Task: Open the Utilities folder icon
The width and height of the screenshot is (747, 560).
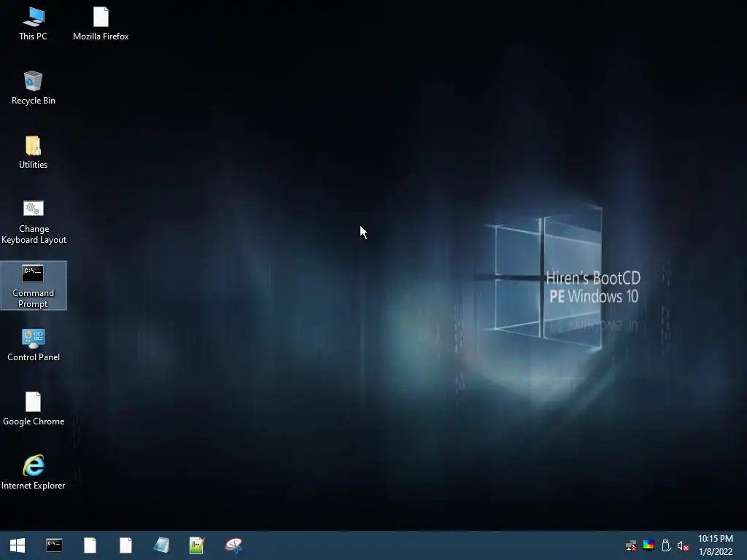Action: pyautogui.click(x=34, y=152)
